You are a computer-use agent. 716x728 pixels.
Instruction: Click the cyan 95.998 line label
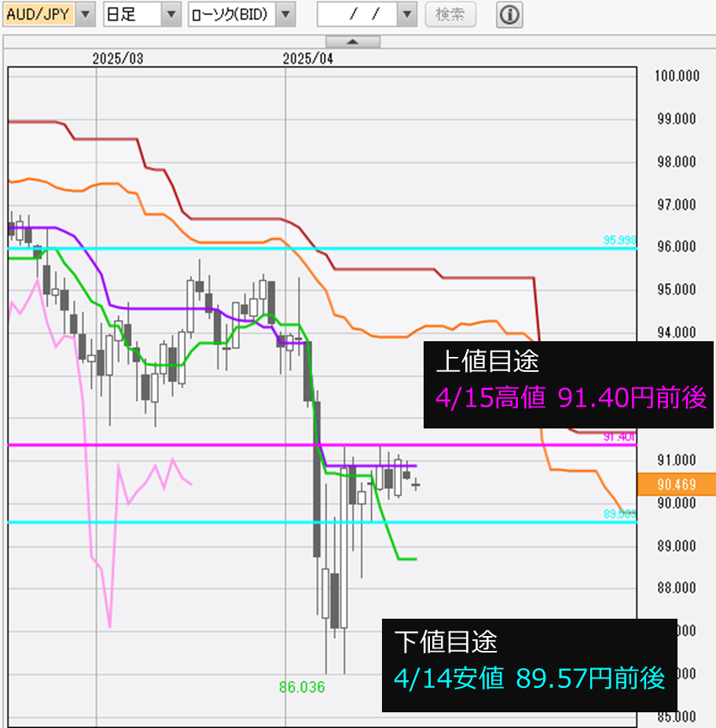[x=619, y=240]
